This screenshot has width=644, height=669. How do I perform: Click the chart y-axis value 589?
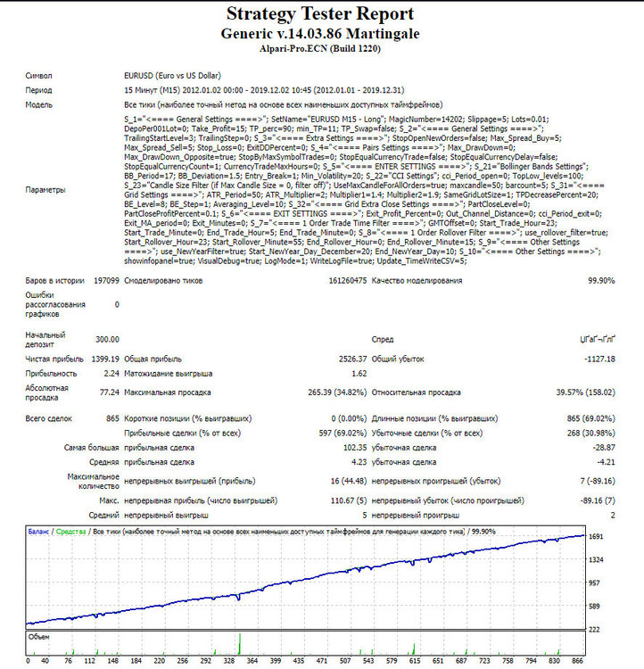(x=594, y=607)
